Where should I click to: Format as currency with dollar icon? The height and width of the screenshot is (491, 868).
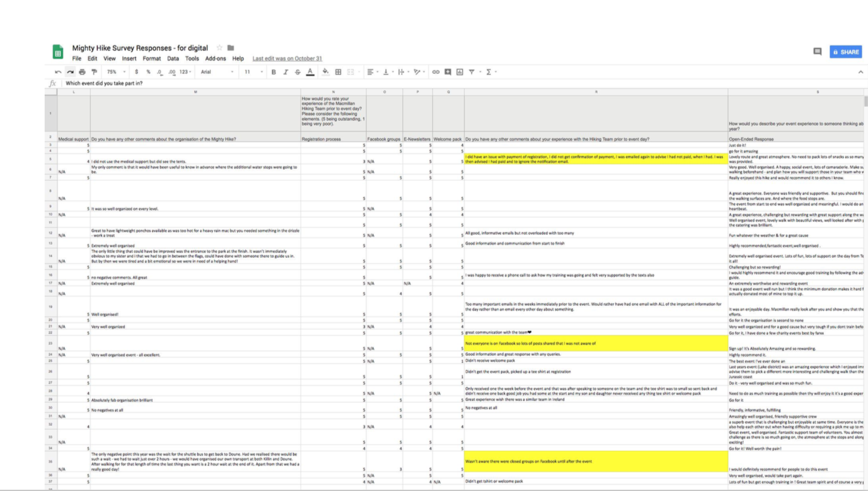[136, 72]
